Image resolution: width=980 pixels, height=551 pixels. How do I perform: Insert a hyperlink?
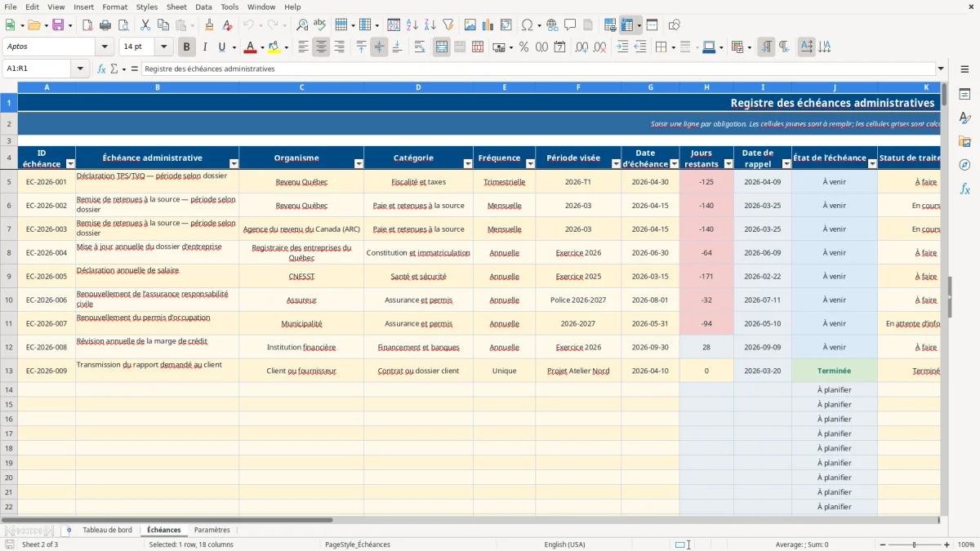tap(552, 25)
